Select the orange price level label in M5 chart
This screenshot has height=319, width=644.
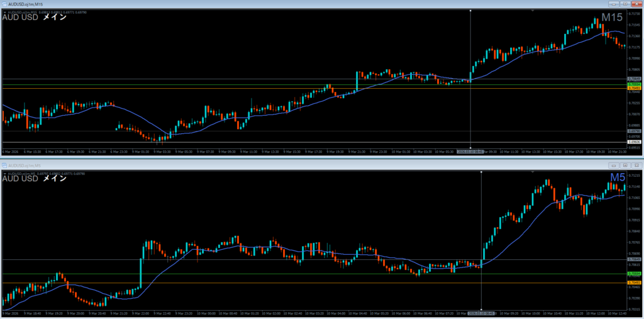point(634,283)
